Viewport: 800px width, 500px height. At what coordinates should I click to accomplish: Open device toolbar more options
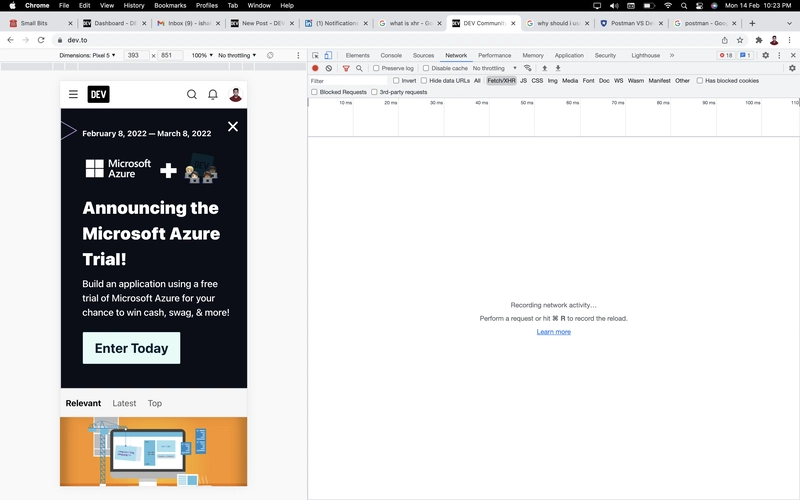tap(298, 55)
